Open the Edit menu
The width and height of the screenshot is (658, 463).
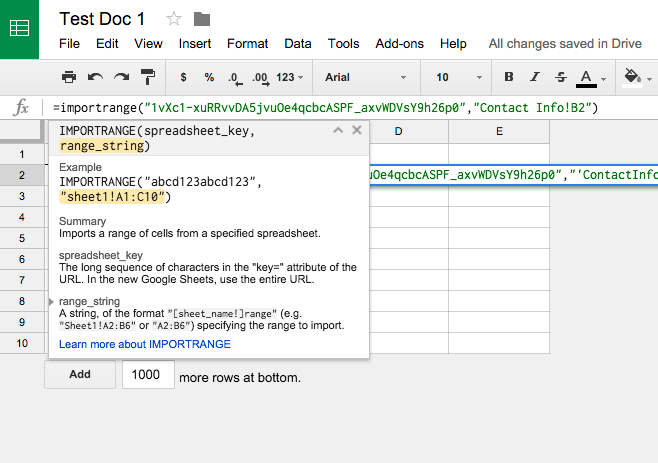(107, 44)
